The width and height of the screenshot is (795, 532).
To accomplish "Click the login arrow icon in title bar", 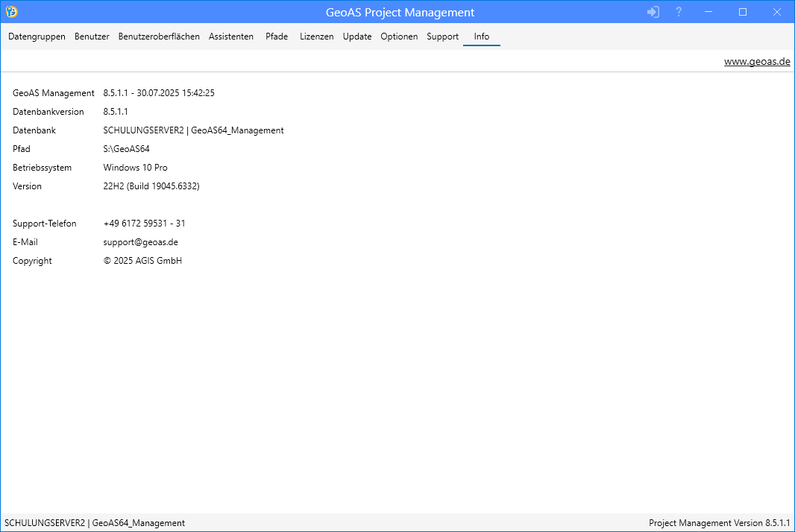I will click(653, 12).
